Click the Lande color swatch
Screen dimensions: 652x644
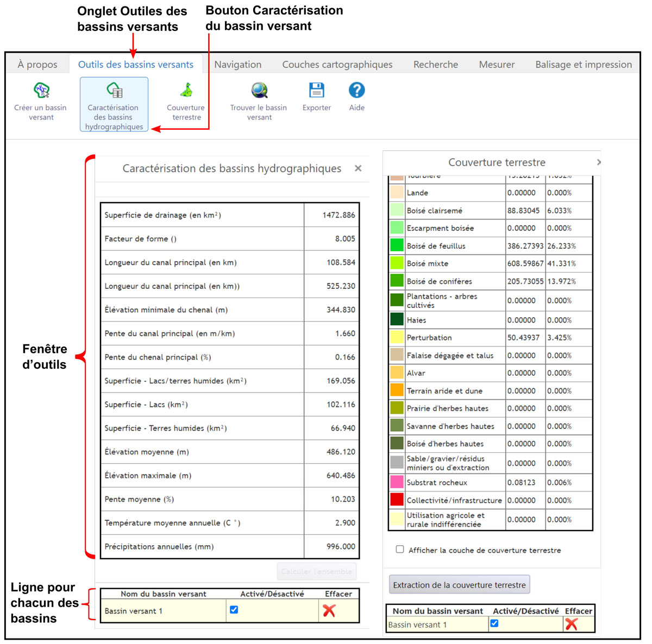[397, 192]
